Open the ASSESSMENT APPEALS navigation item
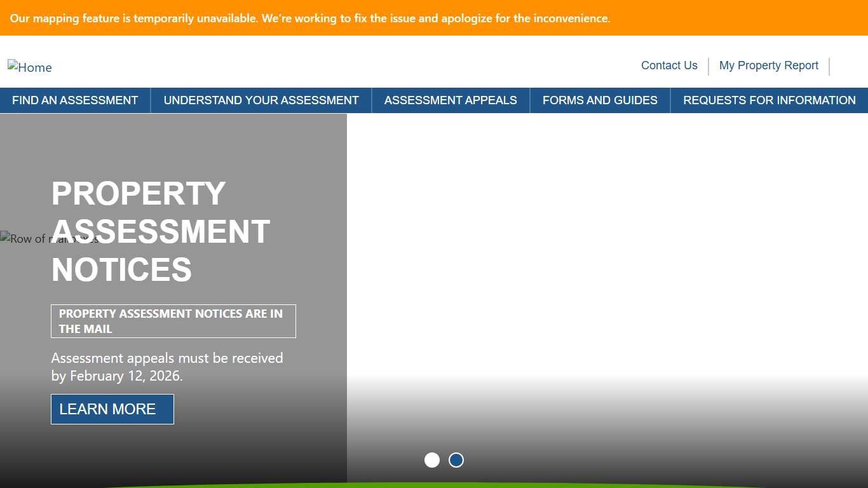The image size is (868, 488). [451, 100]
